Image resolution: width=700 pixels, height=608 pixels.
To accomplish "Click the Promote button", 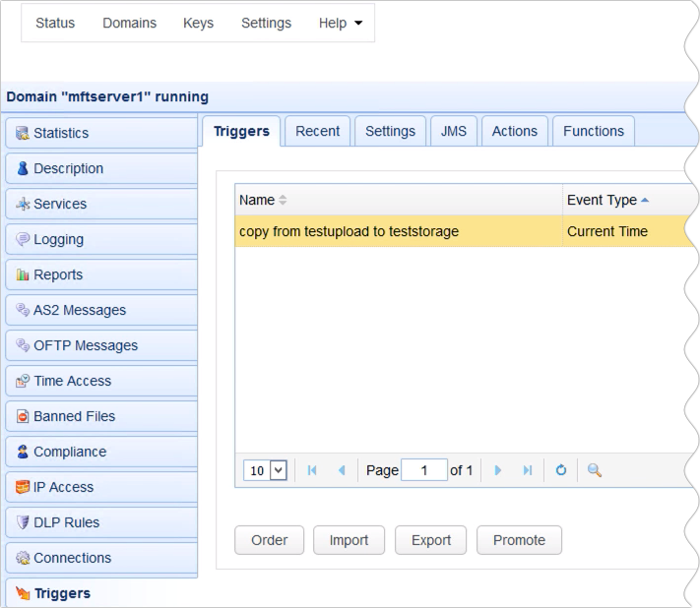I will (x=519, y=540).
